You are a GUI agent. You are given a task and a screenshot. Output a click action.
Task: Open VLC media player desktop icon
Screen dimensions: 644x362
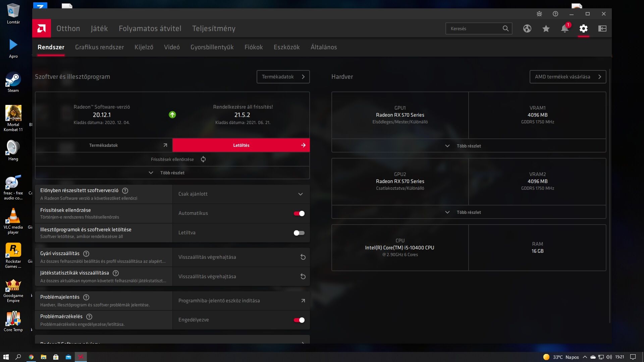pyautogui.click(x=13, y=221)
